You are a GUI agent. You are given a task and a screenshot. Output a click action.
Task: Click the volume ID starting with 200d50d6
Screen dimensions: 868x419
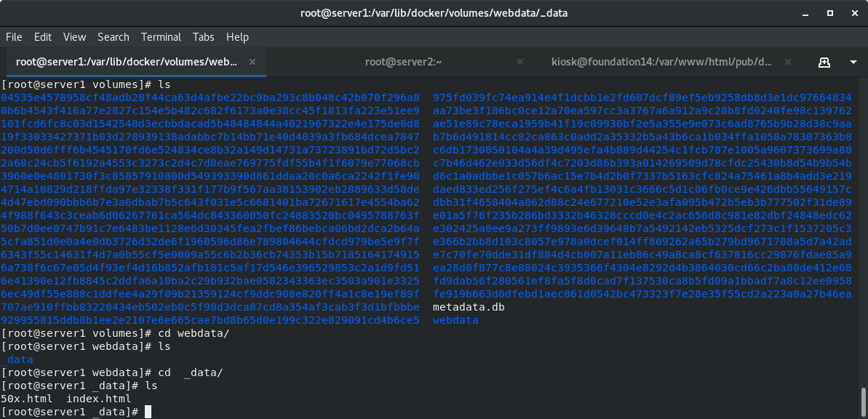tap(210, 150)
